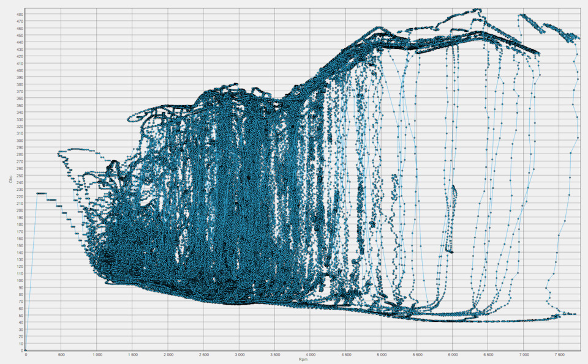
Task: Select the "1 000" Rpm axis label
Action: click(x=97, y=354)
